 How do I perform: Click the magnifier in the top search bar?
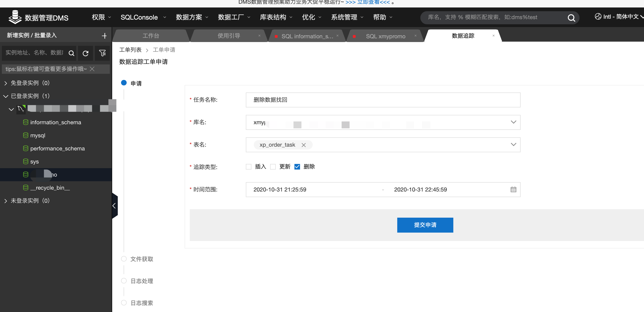[x=572, y=18]
